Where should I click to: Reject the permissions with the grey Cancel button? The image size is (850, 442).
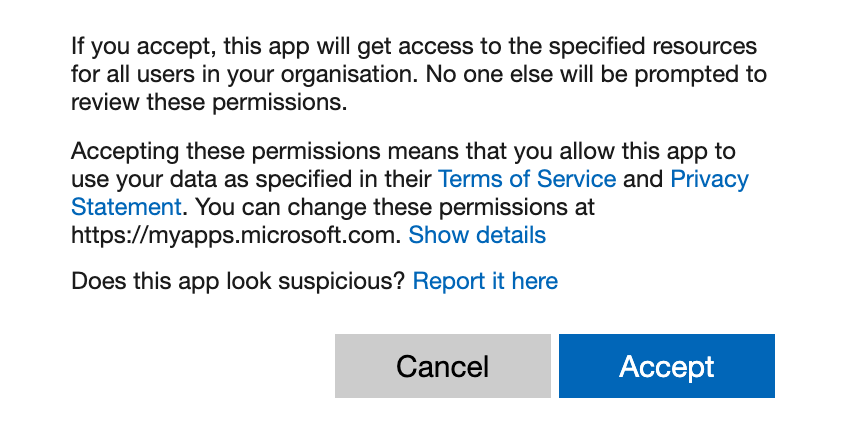[442, 366]
